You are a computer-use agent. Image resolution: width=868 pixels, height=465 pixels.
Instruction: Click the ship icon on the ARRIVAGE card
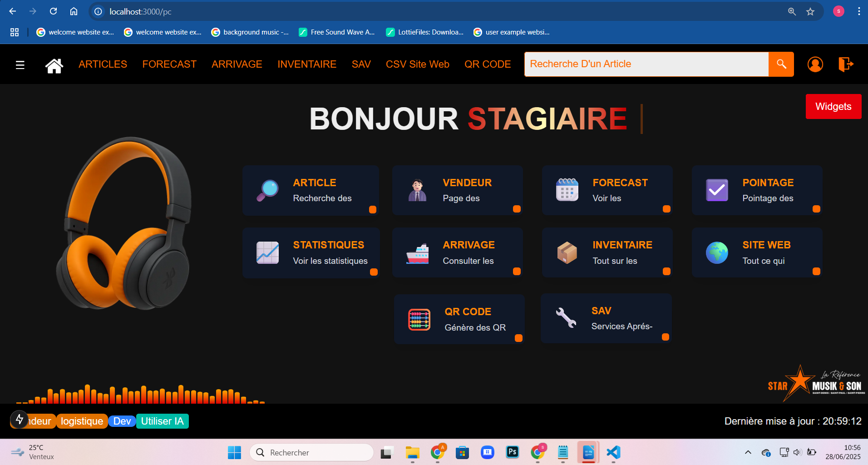click(418, 253)
